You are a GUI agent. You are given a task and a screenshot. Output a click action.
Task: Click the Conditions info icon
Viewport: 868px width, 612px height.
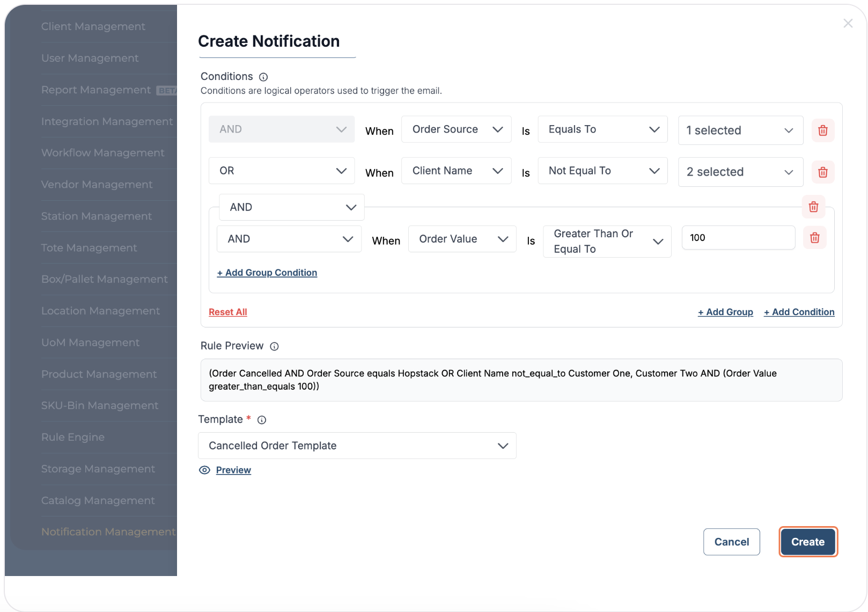point(263,77)
